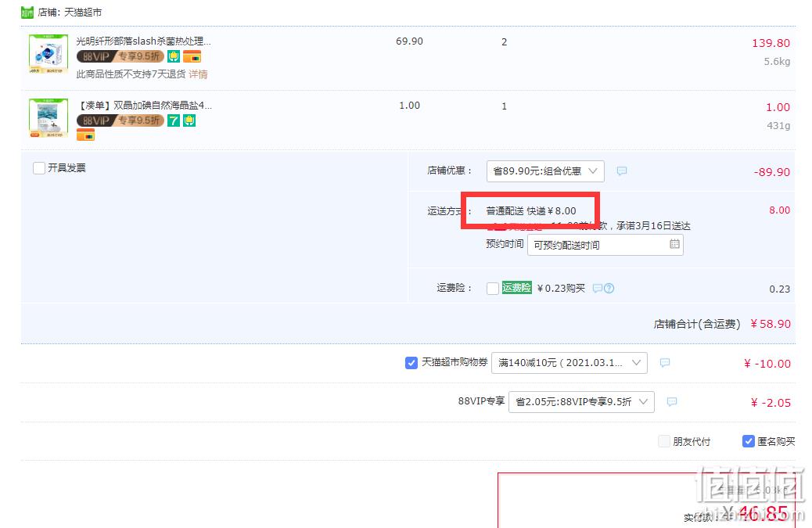Viewport: 812px width, 528px height.
Task: Uncheck the 天猫超市购物券 coupon checkbox
Action: coord(411,363)
